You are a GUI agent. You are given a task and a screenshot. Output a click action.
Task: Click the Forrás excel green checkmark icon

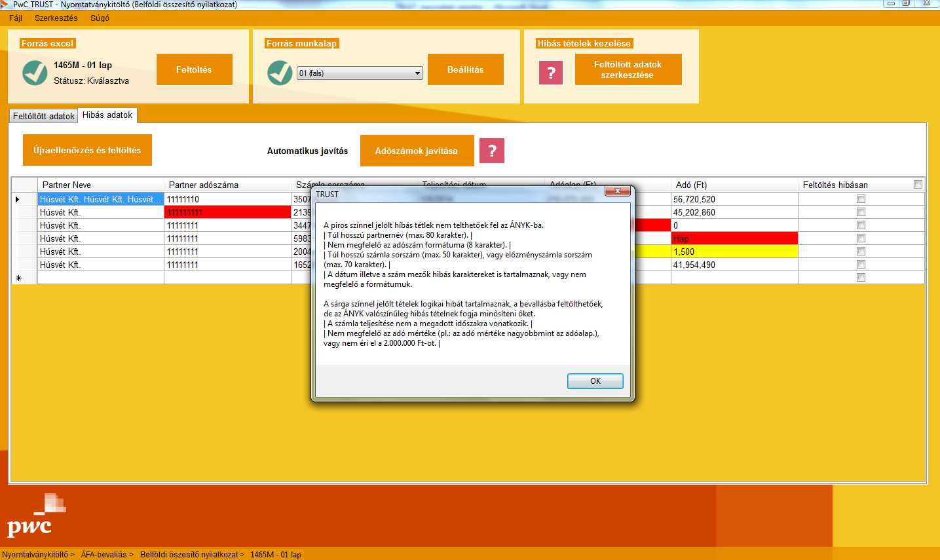click(x=35, y=73)
